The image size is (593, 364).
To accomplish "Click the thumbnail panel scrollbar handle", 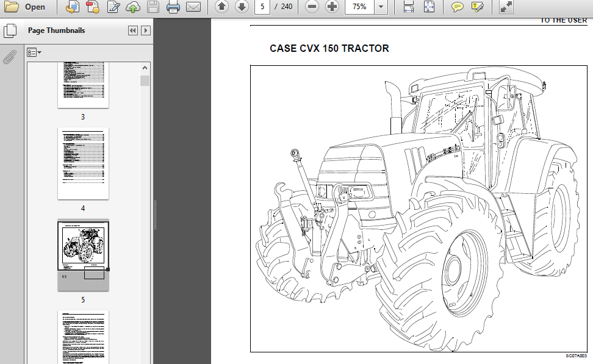I will [145, 81].
